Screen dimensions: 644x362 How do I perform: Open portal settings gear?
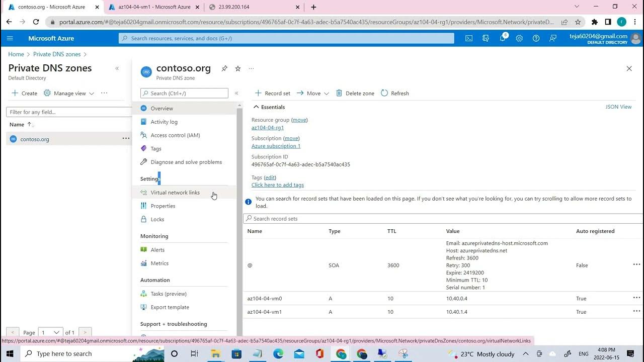click(519, 38)
